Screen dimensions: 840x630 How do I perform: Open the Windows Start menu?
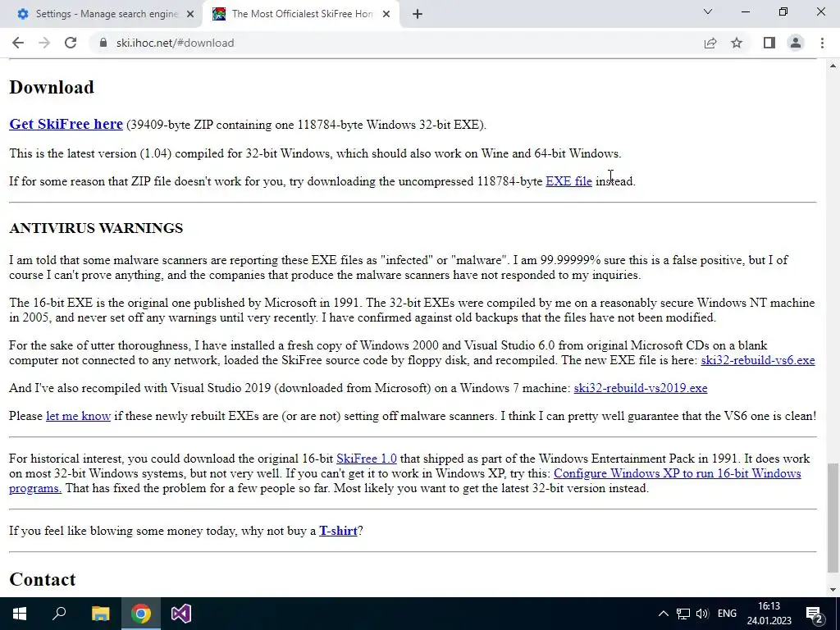pyautogui.click(x=20, y=614)
